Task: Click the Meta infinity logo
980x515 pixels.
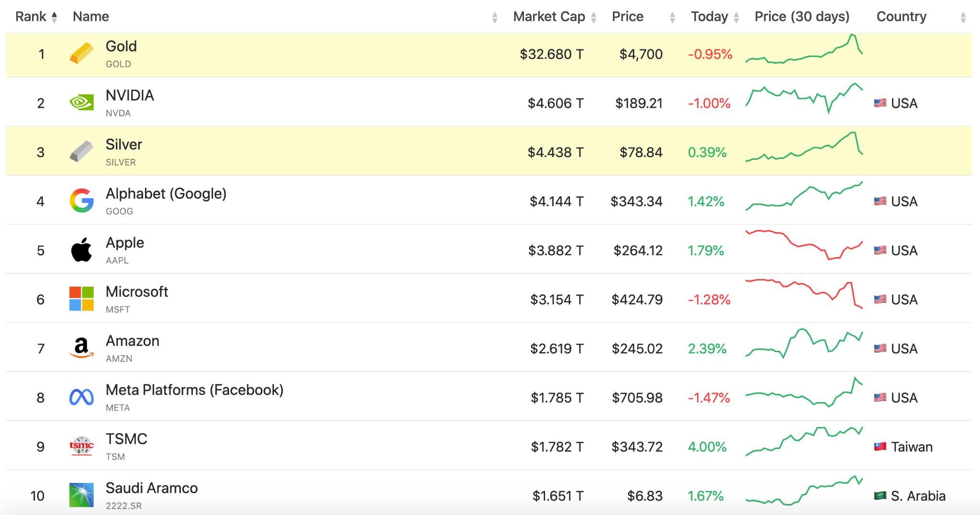Action: [x=81, y=397]
